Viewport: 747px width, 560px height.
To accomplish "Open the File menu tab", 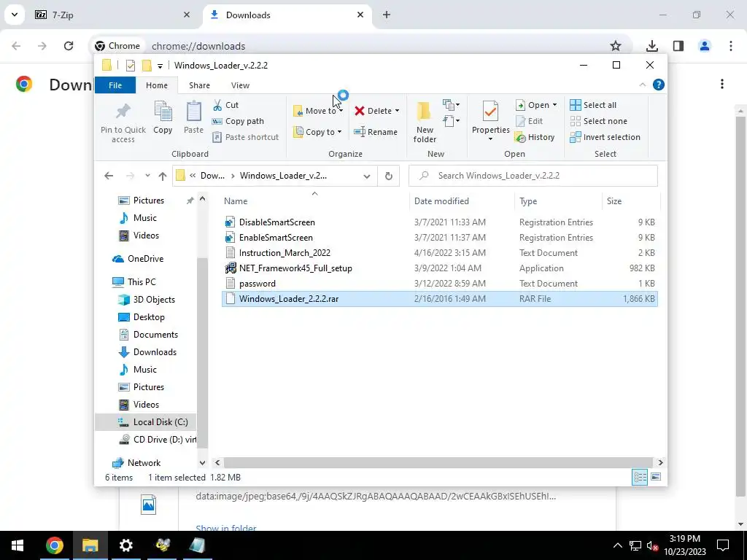I will click(115, 85).
